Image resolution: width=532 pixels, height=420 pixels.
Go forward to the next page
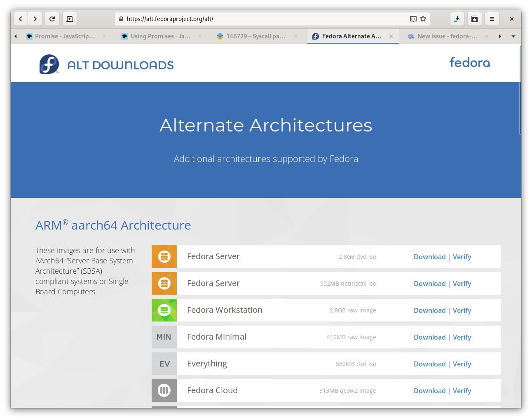pyautogui.click(x=35, y=19)
